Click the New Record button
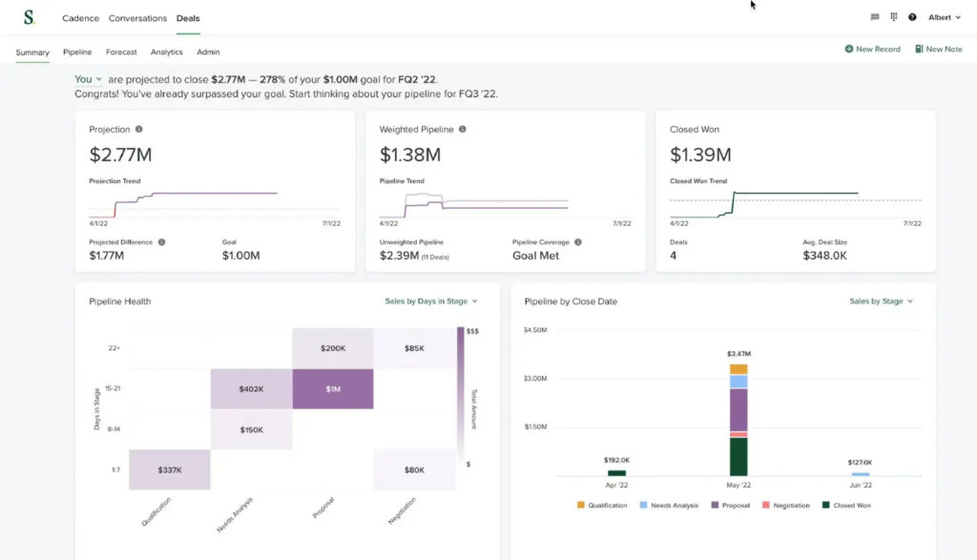Screen dimensions: 977x560 point(872,49)
